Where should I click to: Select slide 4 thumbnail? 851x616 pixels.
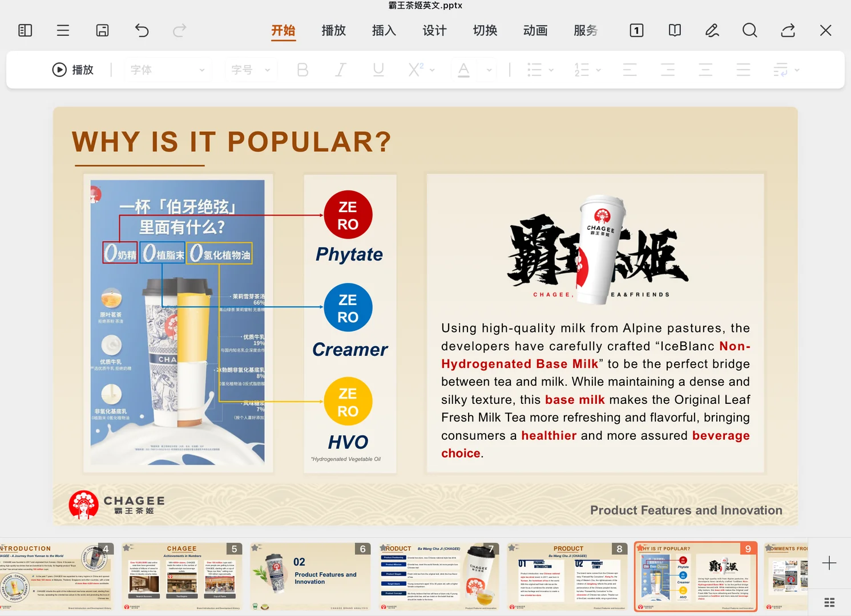pyautogui.click(x=57, y=576)
